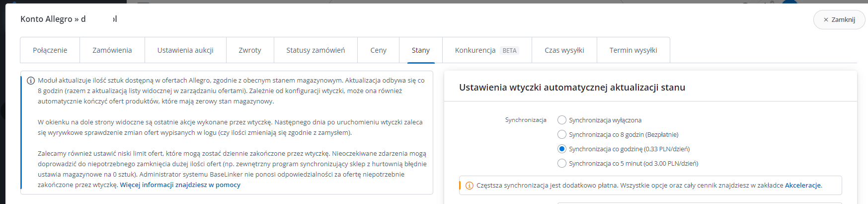Open the Zamówienia tab

click(x=112, y=50)
